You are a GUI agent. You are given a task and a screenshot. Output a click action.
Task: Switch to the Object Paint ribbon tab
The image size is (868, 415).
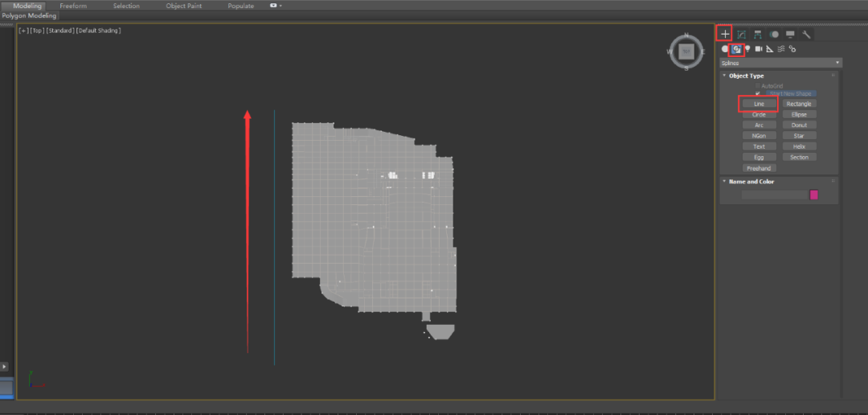[184, 6]
